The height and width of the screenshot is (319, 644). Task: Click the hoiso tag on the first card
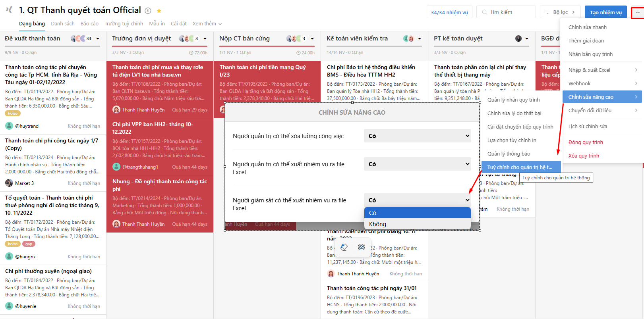coord(13,113)
